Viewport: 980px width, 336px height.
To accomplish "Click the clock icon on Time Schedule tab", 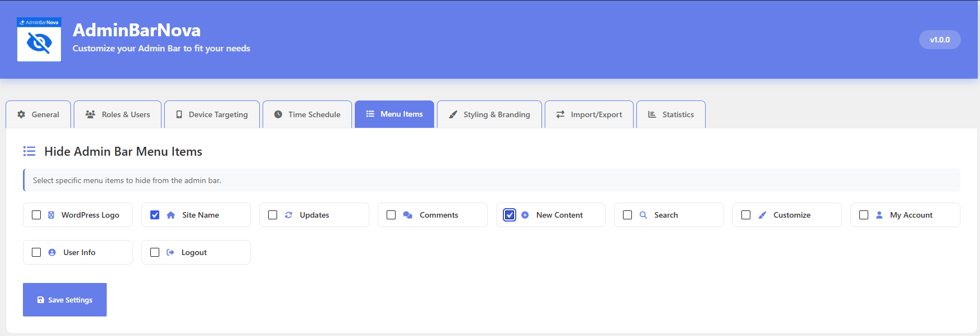I will coord(278,114).
